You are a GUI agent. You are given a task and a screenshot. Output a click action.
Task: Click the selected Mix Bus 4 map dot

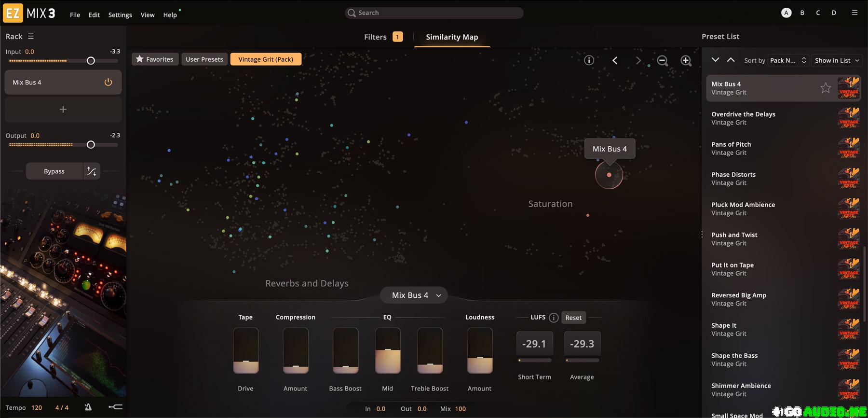coord(609,175)
